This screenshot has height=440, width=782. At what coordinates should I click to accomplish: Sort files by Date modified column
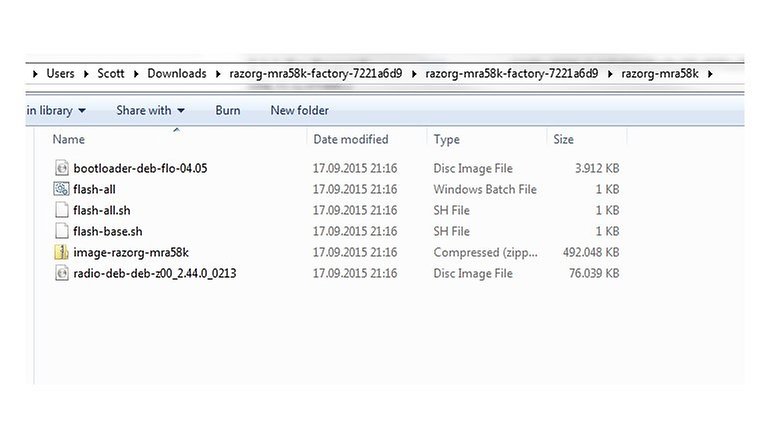coord(351,139)
